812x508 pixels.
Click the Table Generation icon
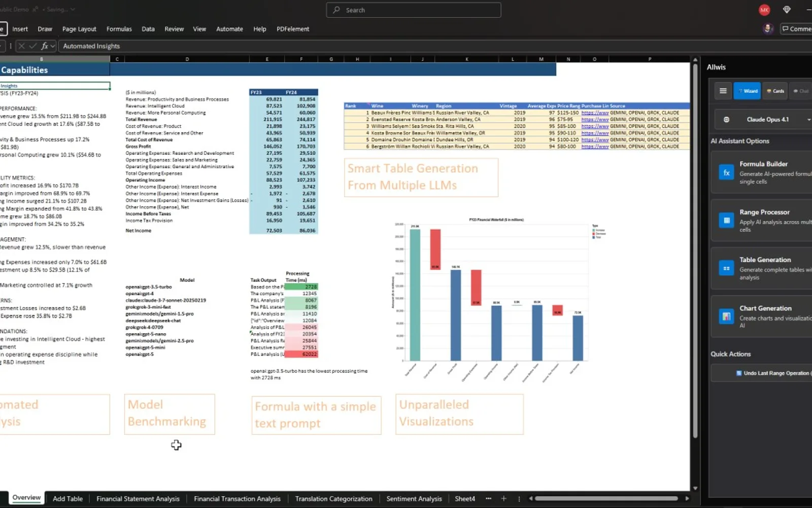click(x=726, y=268)
